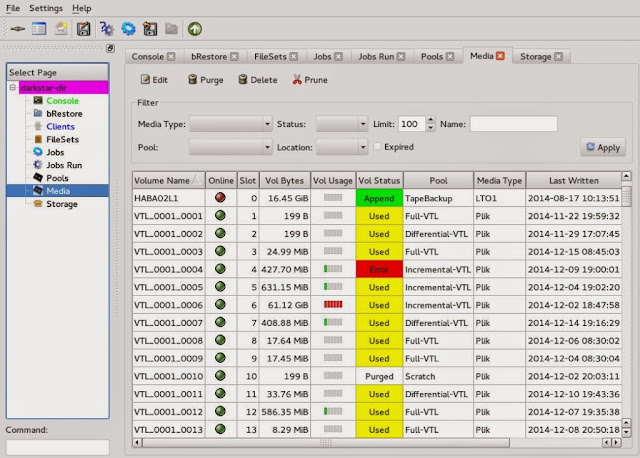
Task: Select the Media entry in page tree
Action: click(x=58, y=191)
